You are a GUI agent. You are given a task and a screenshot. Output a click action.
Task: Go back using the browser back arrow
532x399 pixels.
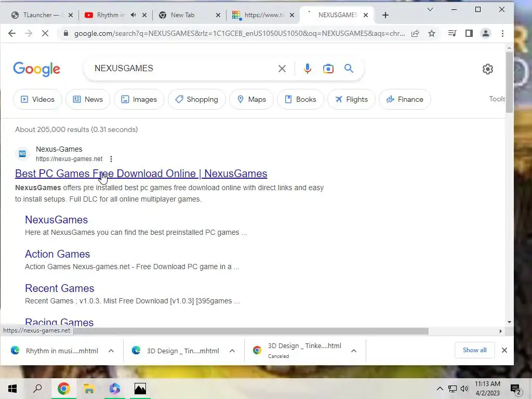pos(12,33)
